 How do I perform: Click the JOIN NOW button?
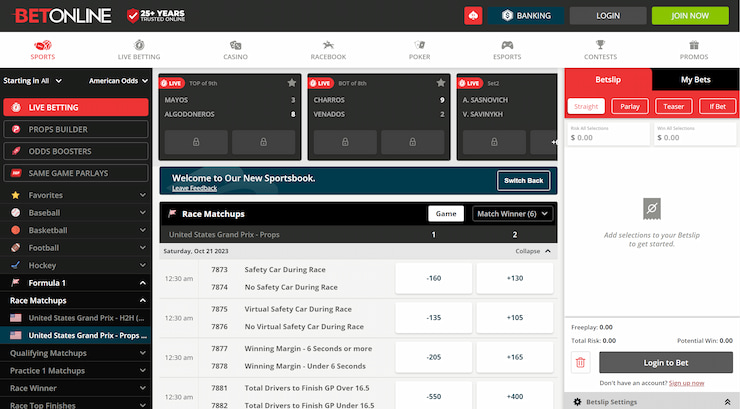click(x=690, y=16)
